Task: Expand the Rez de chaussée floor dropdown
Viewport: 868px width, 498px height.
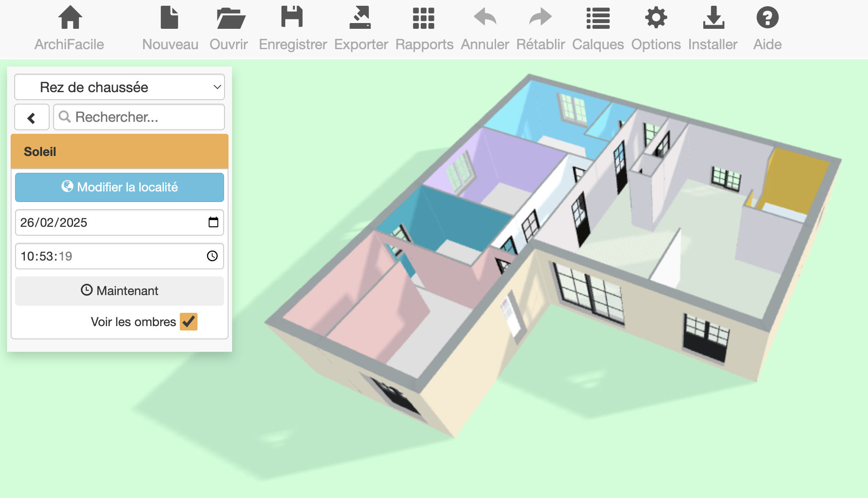Action: click(x=120, y=87)
